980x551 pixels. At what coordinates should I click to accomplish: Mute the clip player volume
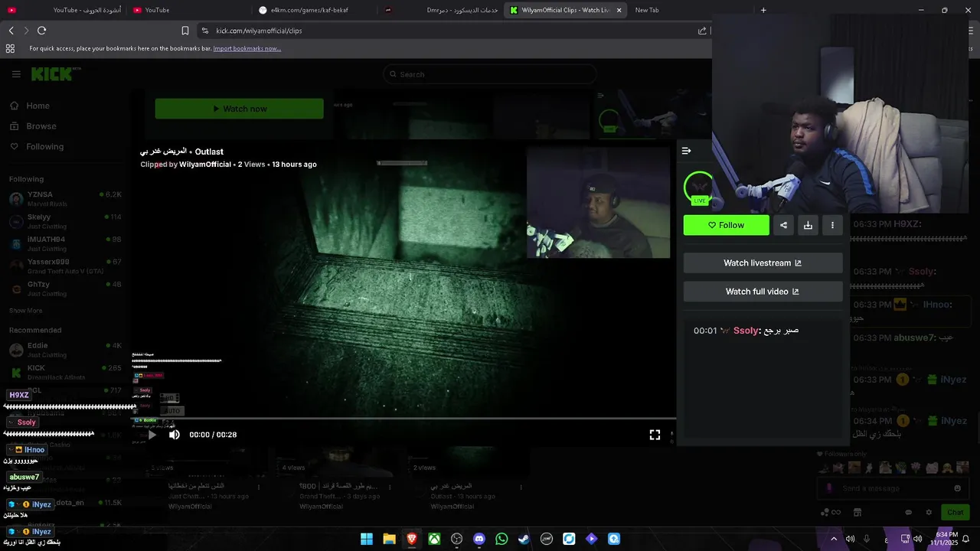175,435
